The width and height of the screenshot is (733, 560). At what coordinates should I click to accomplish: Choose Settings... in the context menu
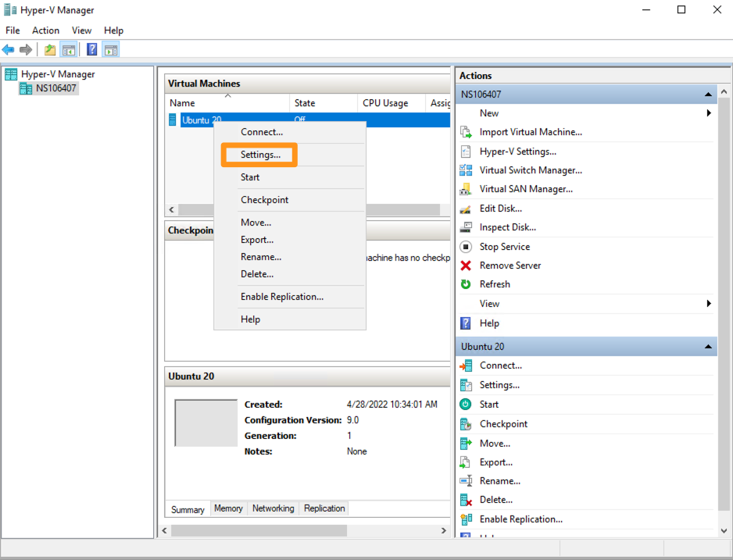pyautogui.click(x=260, y=155)
